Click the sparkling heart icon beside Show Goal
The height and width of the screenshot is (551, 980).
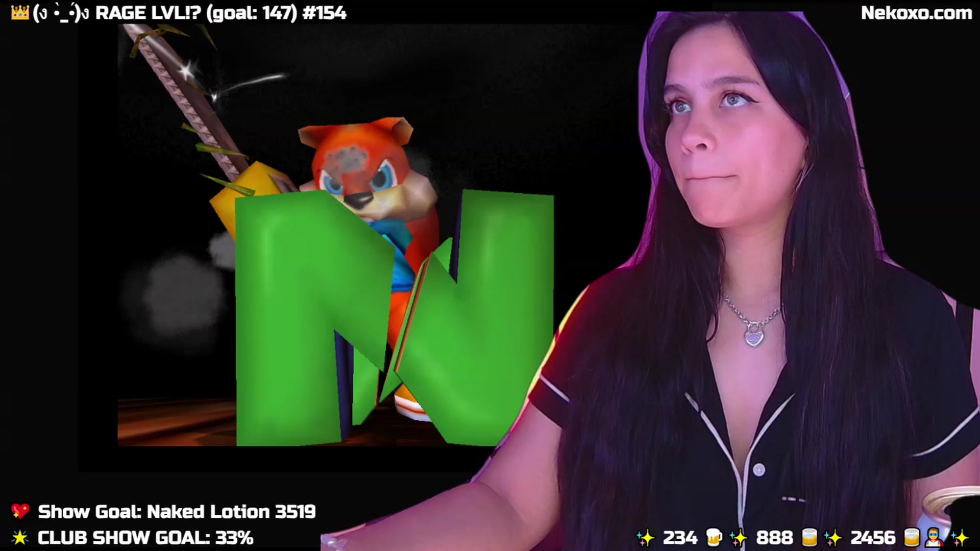20,511
